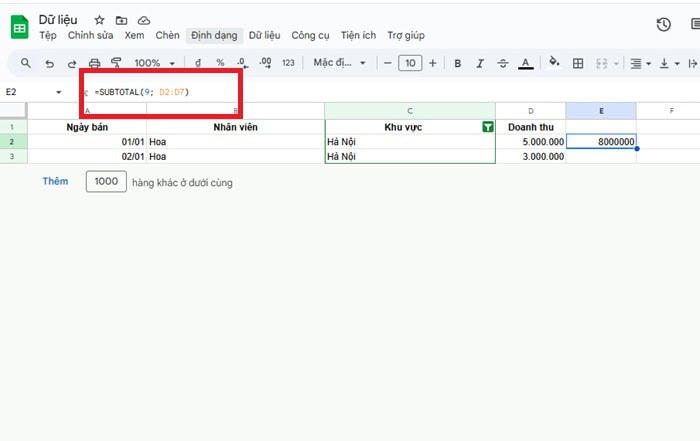
Task: Undo the last action
Action: pyautogui.click(x=49, y=63)
